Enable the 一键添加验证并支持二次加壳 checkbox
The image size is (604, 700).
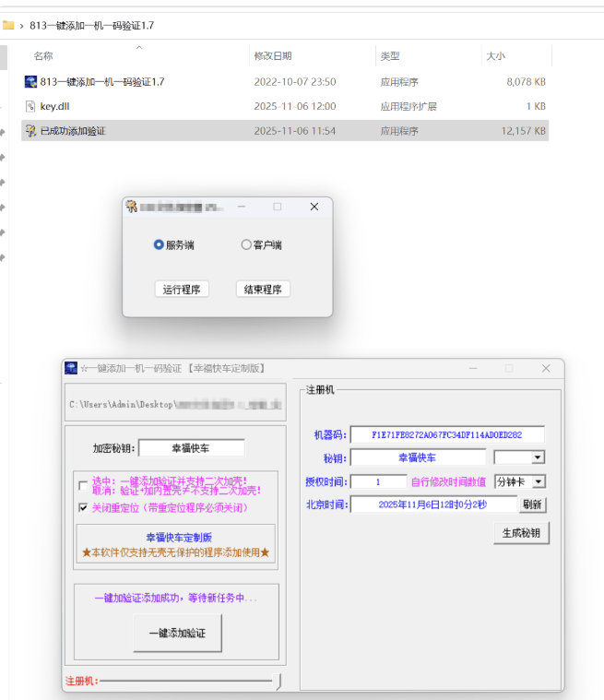84,486
